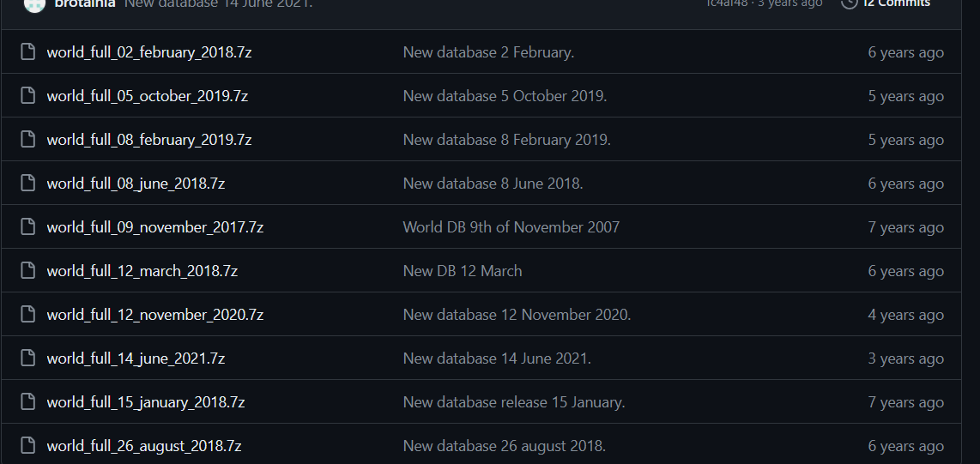Open commit 'New DB 12 March'
Screen dimensions: 980x464
coord(463,270)
